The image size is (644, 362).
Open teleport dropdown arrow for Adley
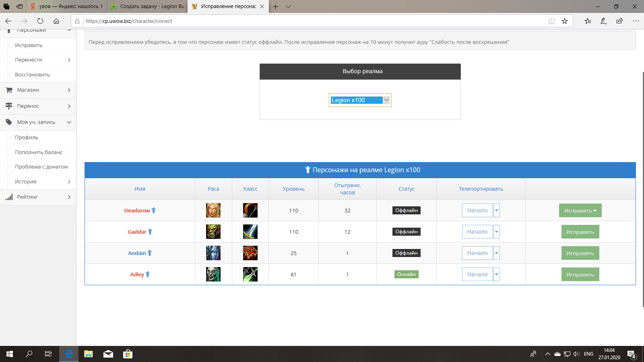pos(496,274)
